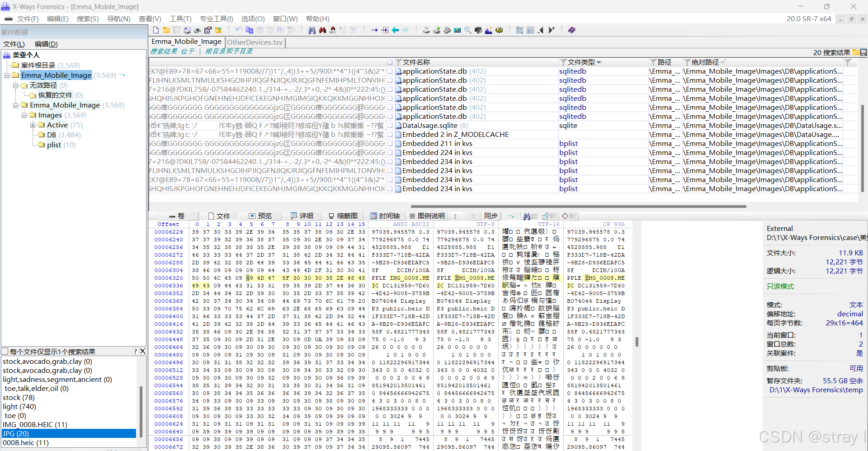Click the Open folder toolbar icon
The width and height of the screenshot is (868, 451).
tap(166, 30)
